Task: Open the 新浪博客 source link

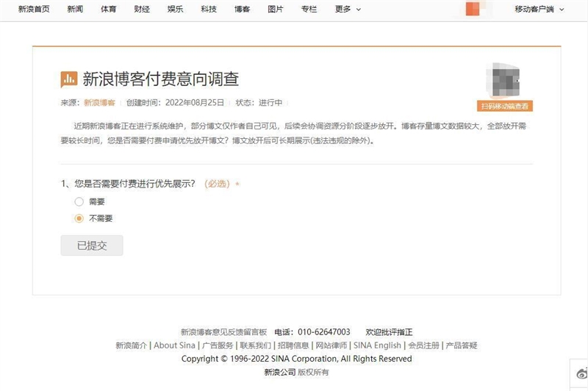Action: pyautogui.click(x=99, y=103)
